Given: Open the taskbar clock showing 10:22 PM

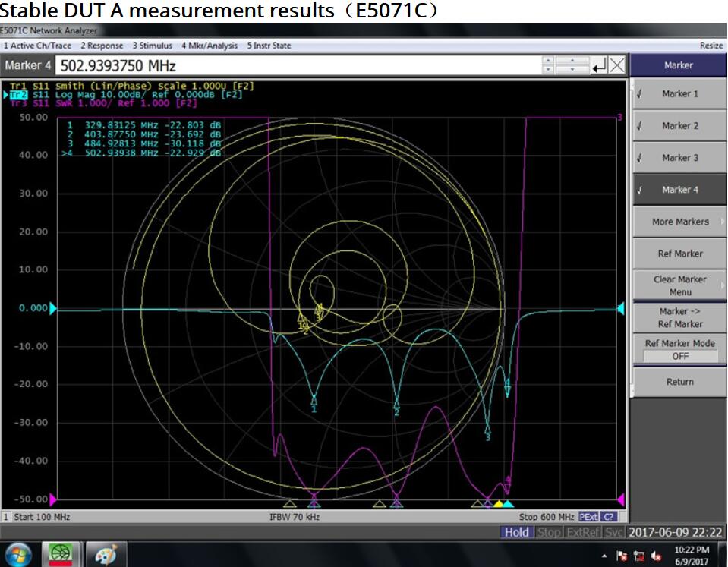Looking at the screenshot, I should 692,556.
